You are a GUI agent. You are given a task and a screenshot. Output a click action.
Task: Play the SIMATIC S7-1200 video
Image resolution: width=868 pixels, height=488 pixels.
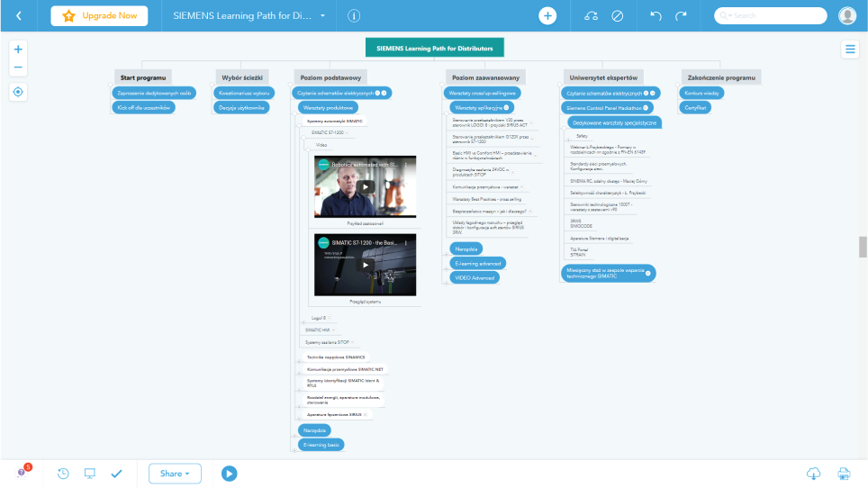[x=366, y=265]
